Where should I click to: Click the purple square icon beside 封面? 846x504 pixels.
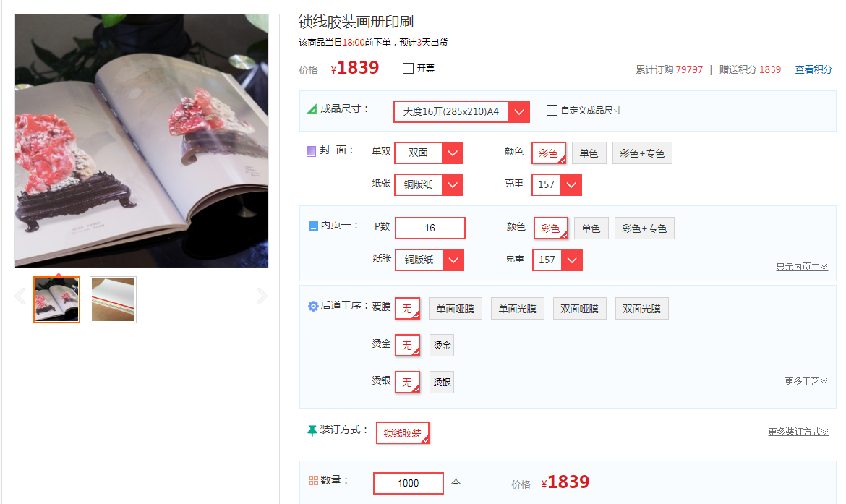(312, 151)
